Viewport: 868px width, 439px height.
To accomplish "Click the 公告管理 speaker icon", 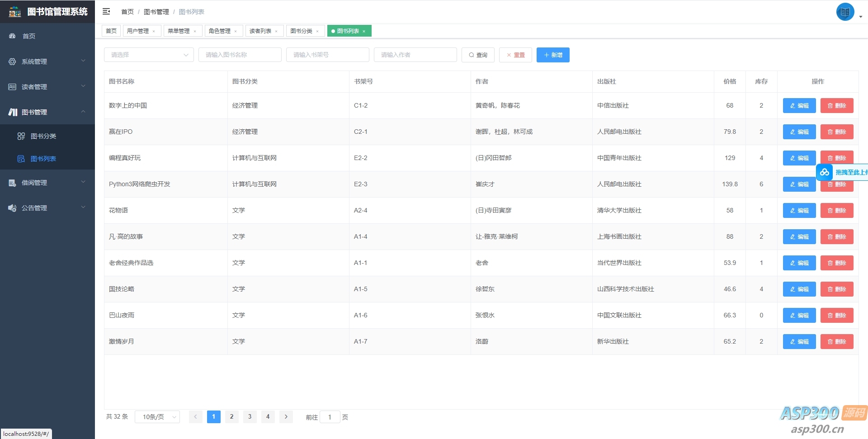I will pos(12,208).
